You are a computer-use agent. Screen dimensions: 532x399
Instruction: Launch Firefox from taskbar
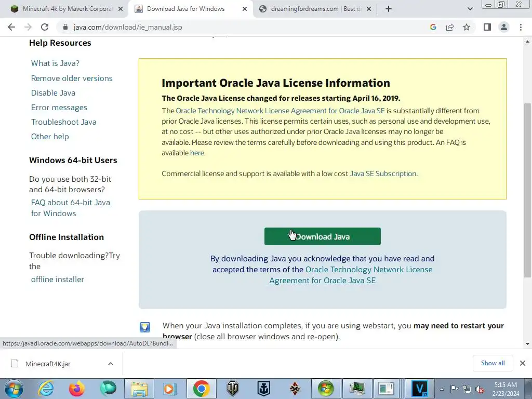pos(77,389)
